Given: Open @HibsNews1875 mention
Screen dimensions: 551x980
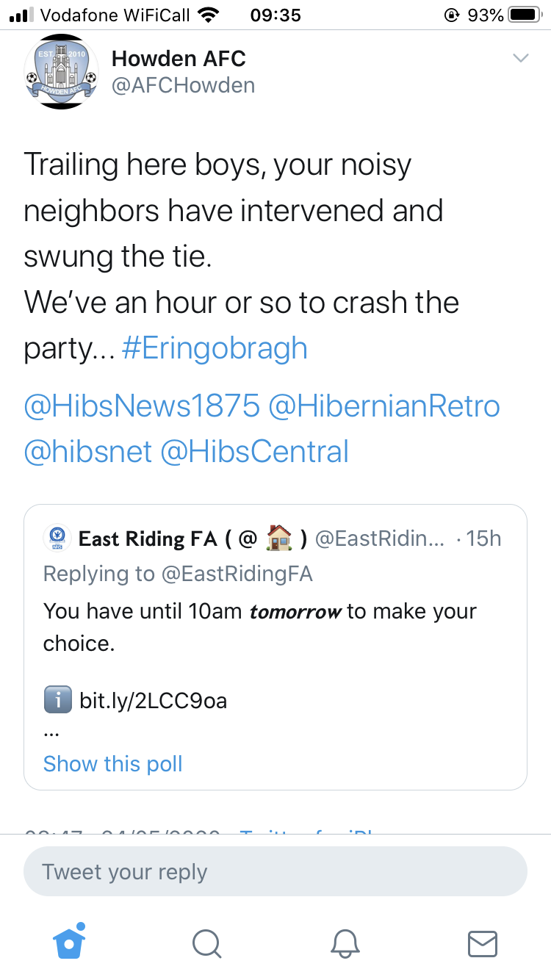Looking at the screenshot, I should click(142, 406).
